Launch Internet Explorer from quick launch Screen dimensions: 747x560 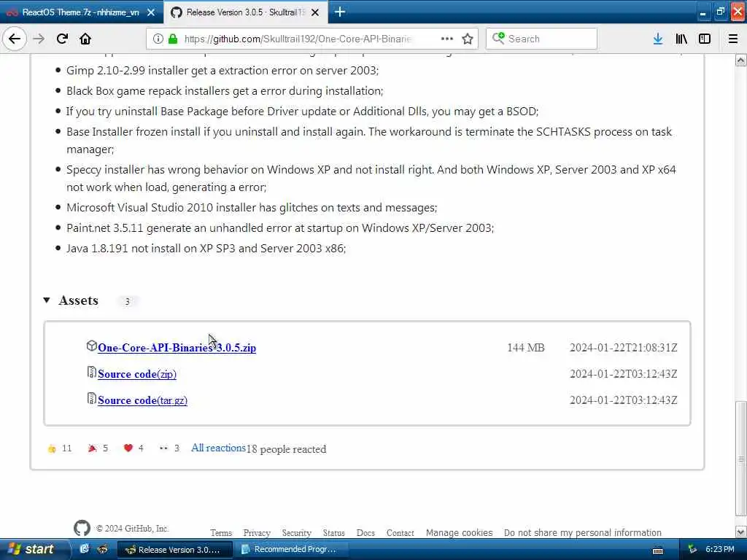[x=85, y=549]
